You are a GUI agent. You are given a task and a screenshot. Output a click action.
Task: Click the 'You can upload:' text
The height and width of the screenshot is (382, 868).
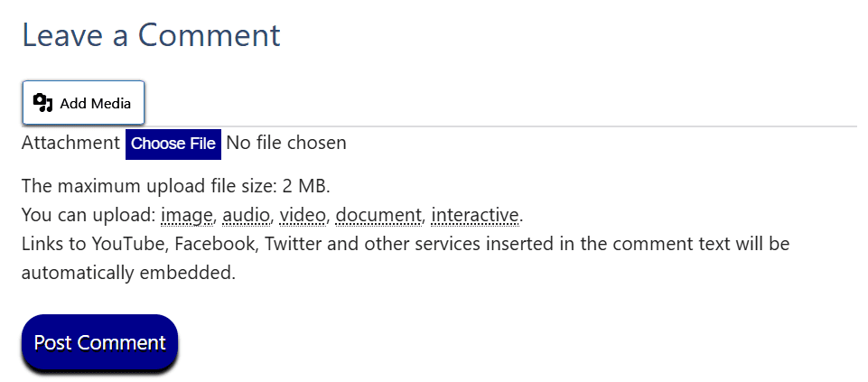(89, 216)
